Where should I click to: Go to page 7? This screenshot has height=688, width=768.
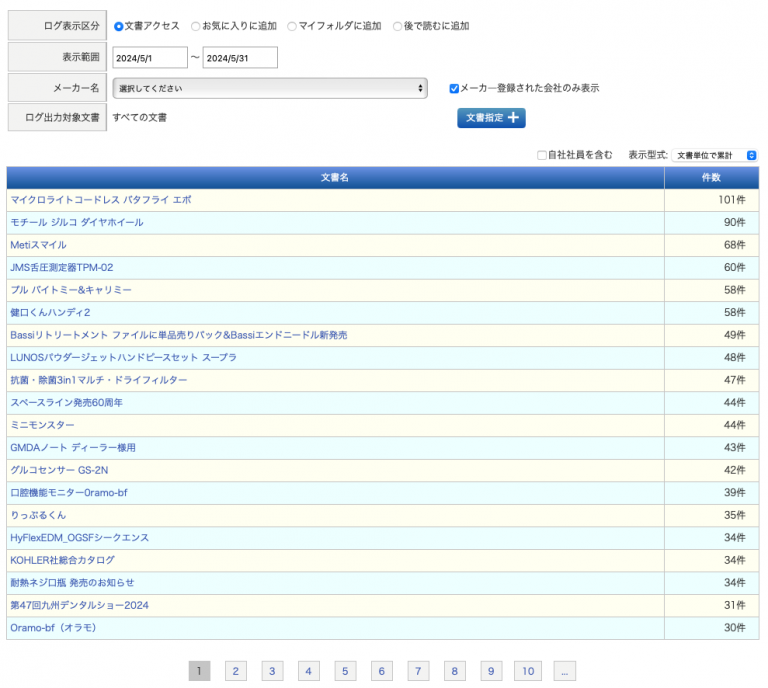[418, 671]
